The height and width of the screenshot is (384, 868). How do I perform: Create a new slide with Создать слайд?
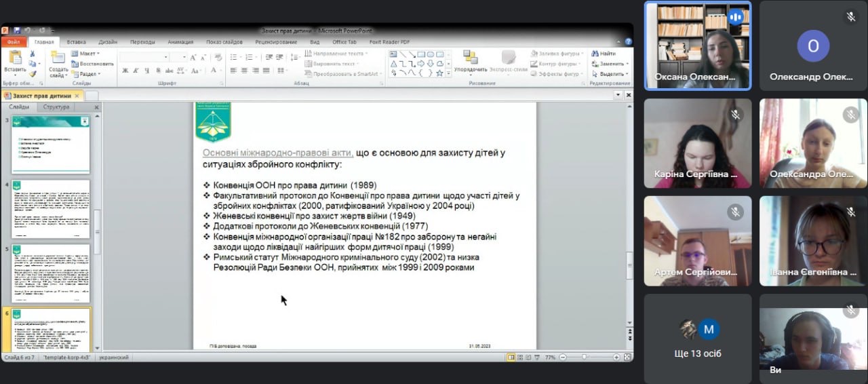[58, 64]
